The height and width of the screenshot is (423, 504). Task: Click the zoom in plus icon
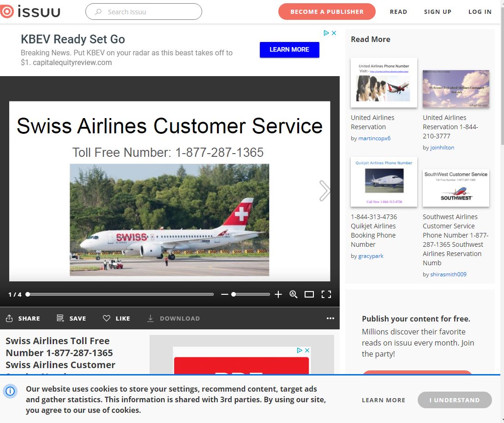[x=278, y=294]
